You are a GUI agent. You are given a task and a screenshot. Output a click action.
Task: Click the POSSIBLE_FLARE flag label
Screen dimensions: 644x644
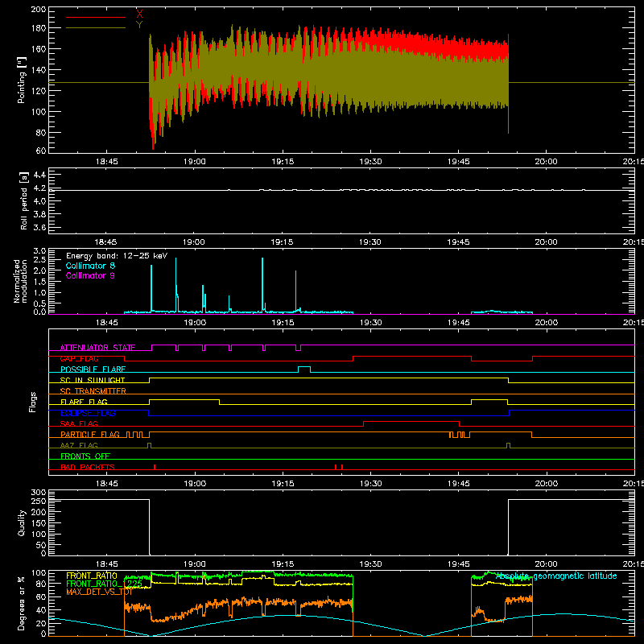(93, 369)
